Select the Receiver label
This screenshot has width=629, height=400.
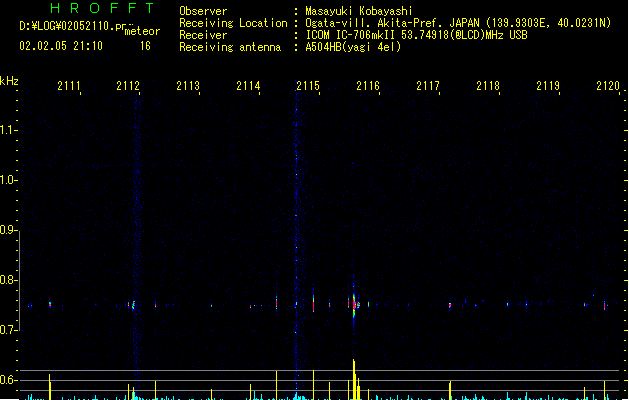pos(203,35)
